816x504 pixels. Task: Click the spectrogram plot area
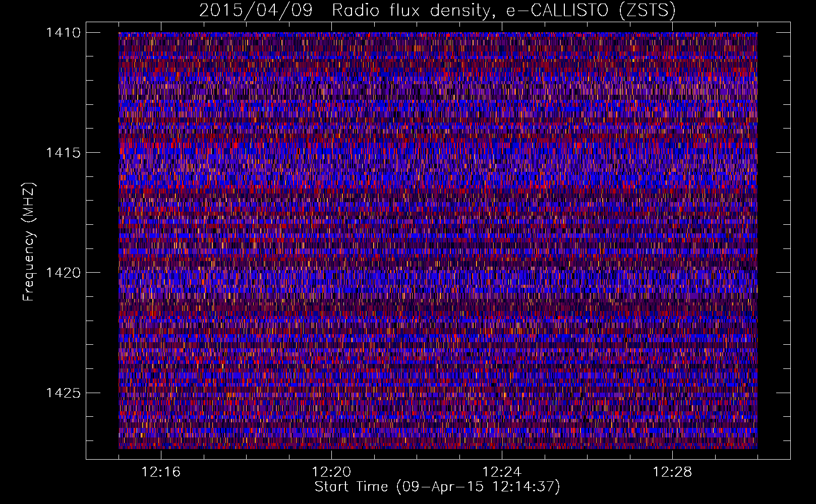point(438,240)
